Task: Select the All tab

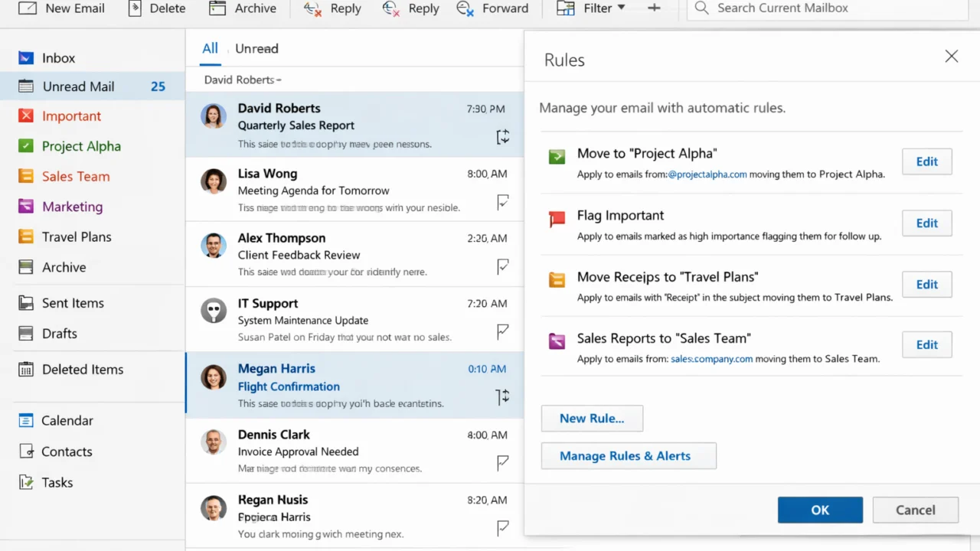Action: point(210,48)
